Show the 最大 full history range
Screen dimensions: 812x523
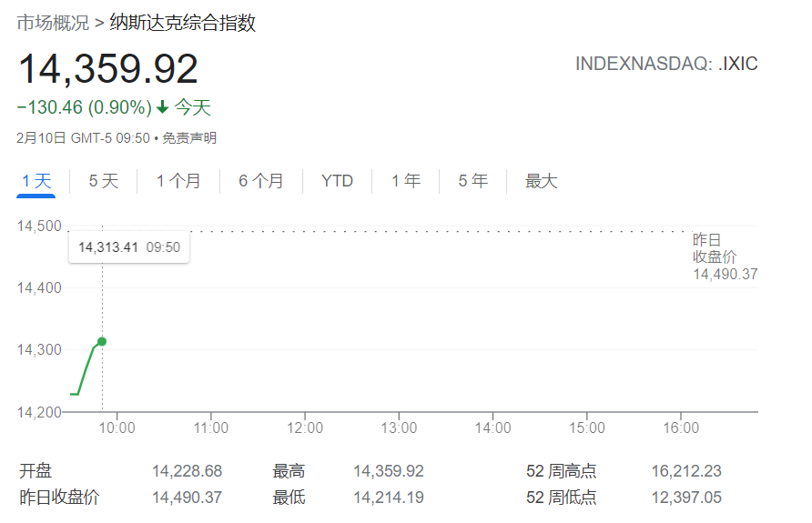[541, 181]
